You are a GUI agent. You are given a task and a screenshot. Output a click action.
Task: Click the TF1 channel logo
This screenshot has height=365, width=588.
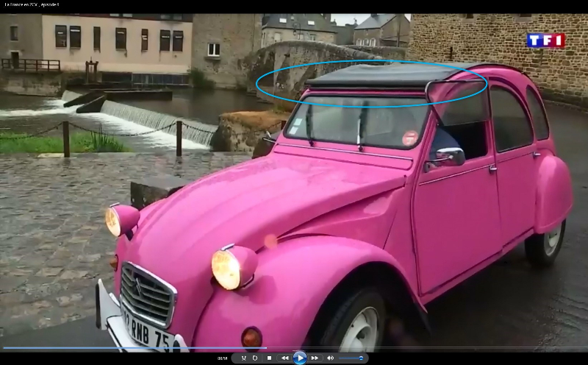pyautogui.click(x=545, y=40)
